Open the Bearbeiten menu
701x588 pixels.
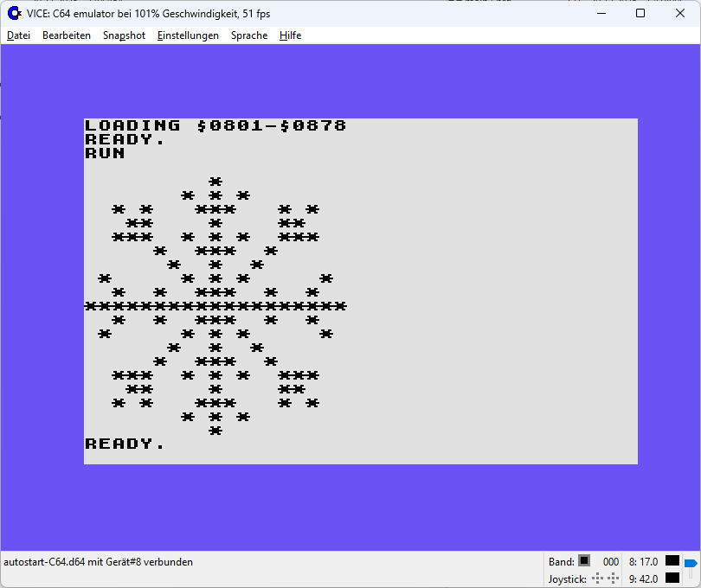[x=67, y=35]
